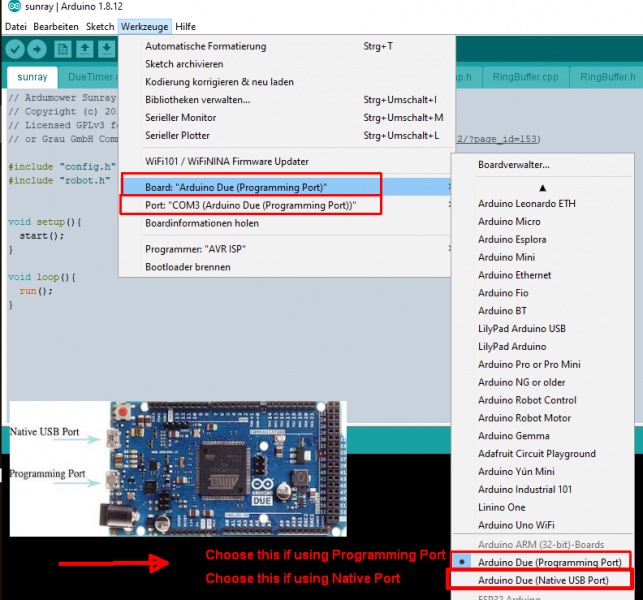
Task: Select Arduino Yún Mini board
Action: pos(543,472)
